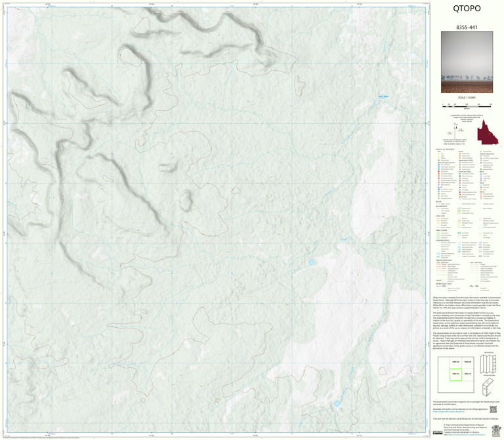
Task: Click the QTOPO title heading
Action: point(467,9)
